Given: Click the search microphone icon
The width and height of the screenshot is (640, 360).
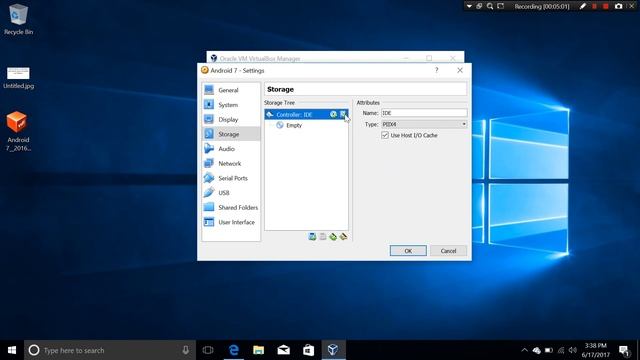Looking at the screenshot, I should tap(185, 350).
